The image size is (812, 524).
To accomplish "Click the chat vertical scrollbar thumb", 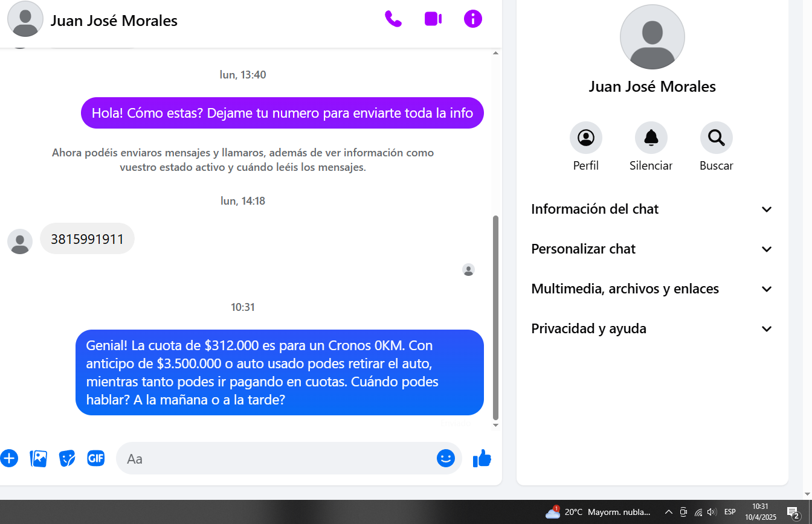I will tap(496, 318).
